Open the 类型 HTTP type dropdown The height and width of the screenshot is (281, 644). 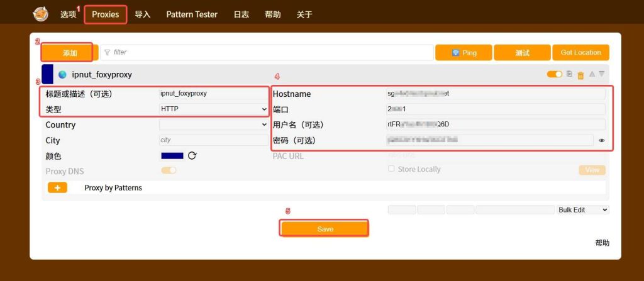214,109
